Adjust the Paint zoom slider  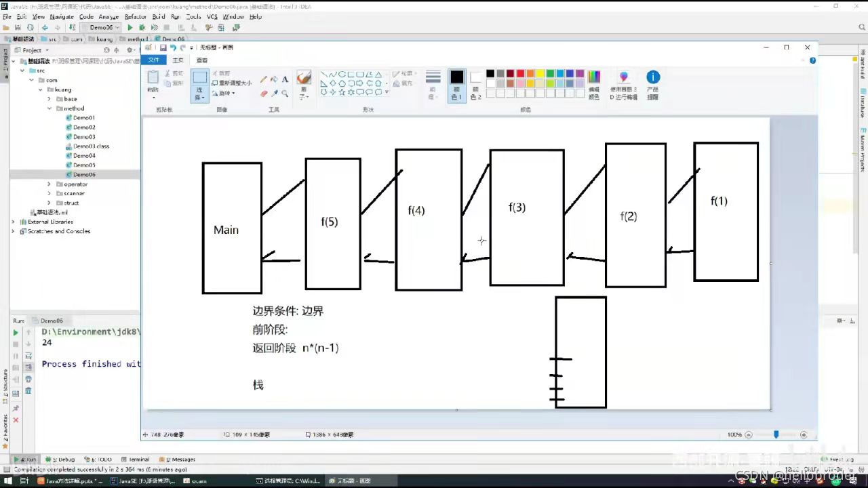tap(776, 434)
